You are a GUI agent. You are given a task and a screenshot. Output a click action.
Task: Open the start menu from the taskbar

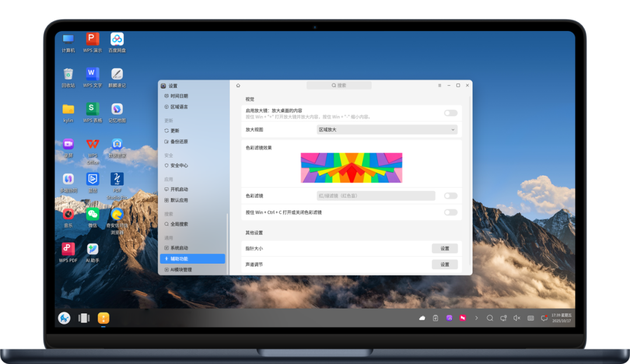tap(64, 318)
